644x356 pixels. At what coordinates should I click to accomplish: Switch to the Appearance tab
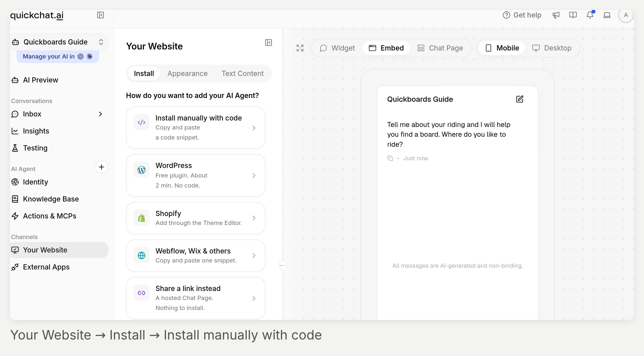tap(187, 73)
